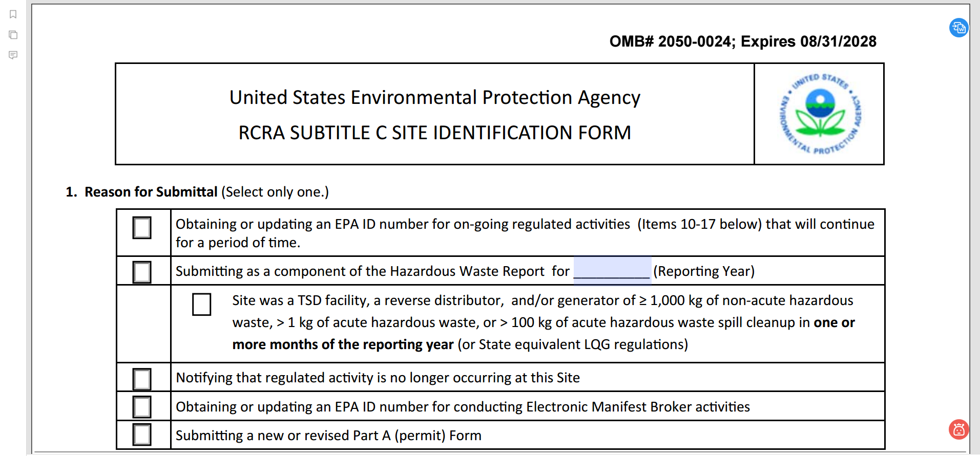Open the comments panel icon
The width and height of the screenshot is (980, 456).
pos(13,55)
